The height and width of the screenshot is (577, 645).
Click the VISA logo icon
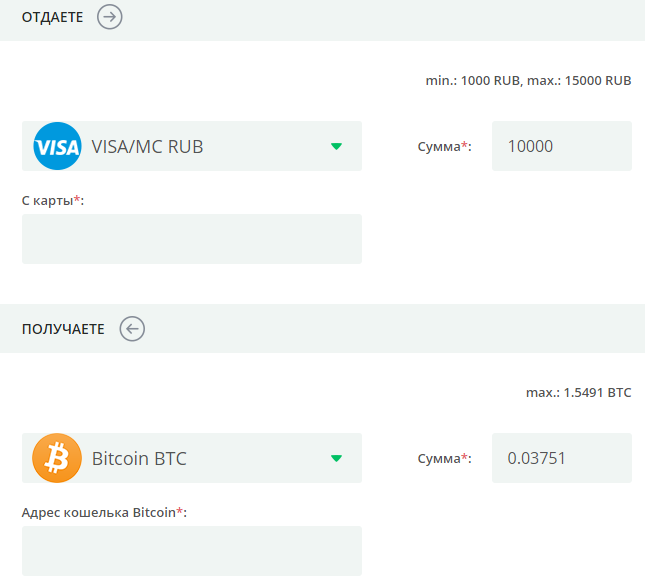pos(56,147)
